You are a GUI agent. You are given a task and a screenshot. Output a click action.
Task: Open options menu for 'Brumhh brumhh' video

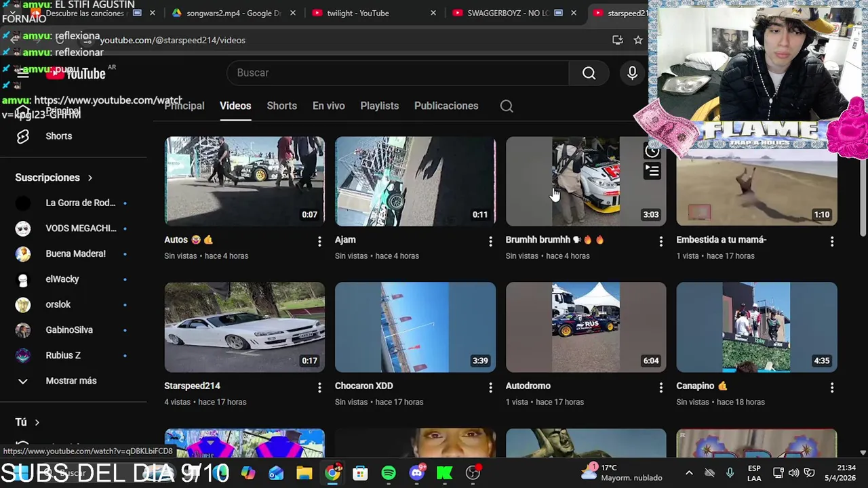pyautogui.click(x=661, y=241)
